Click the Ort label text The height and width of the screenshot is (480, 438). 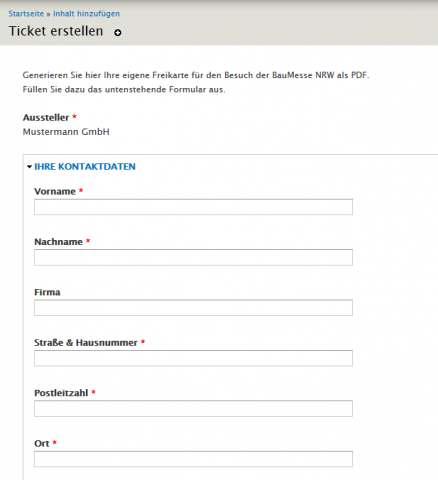42,444
